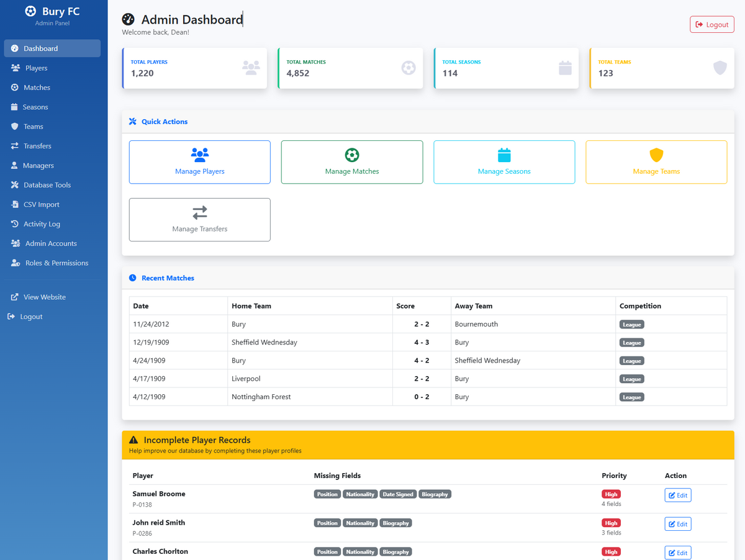The image size is (745, 560).
Task: Edit Samuel Broome's player record
Action: [x=678, y=495]
